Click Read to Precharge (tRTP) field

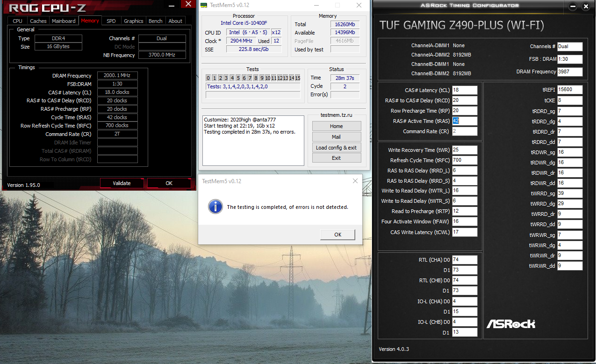(465, 211)
